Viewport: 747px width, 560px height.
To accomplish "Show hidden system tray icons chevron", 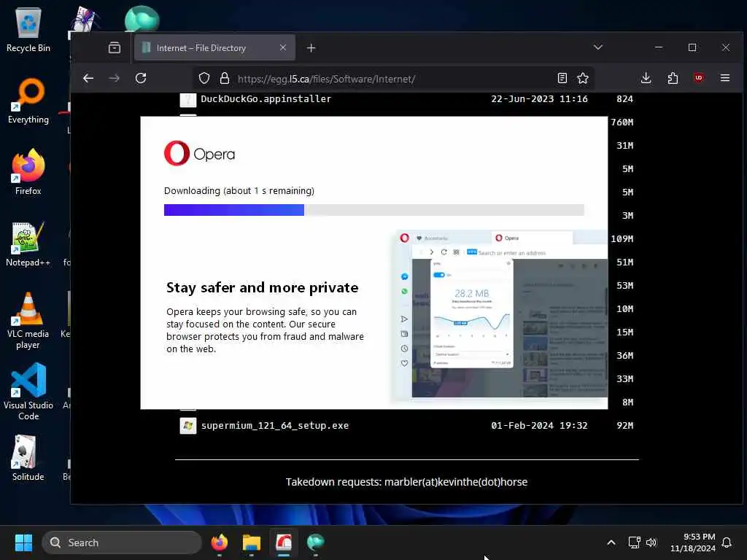I will coord(611,542).
